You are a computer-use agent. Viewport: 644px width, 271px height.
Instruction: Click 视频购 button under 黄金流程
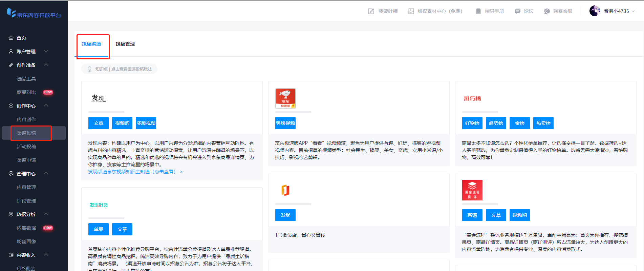[x=520, y=215]
